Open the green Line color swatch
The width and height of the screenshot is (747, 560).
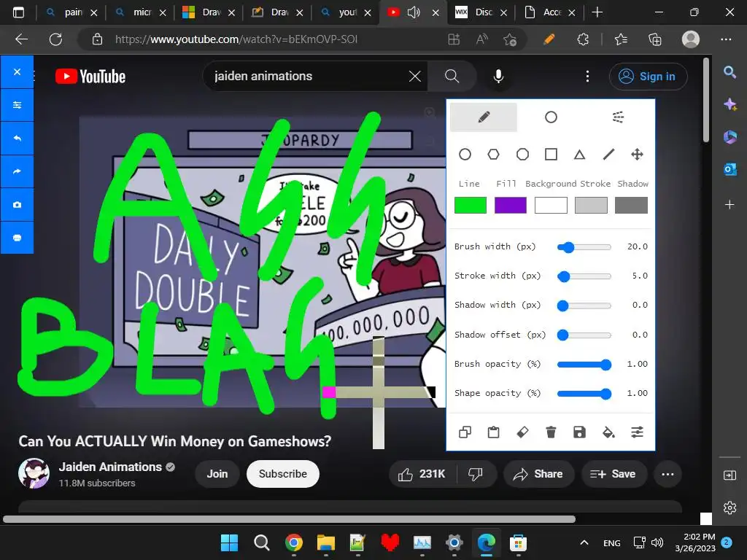[x=471, y=205]
